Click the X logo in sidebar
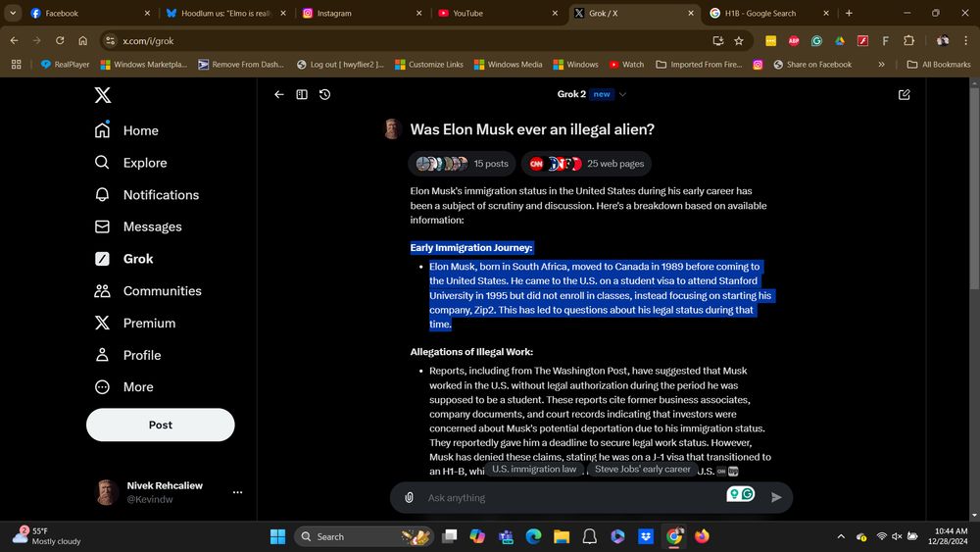Viewport: 980px width, 552px height. coord(103,95)
